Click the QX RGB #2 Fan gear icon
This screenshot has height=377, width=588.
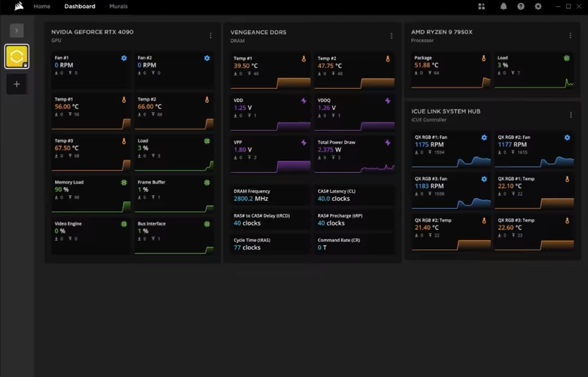click(x=567, y=138)
